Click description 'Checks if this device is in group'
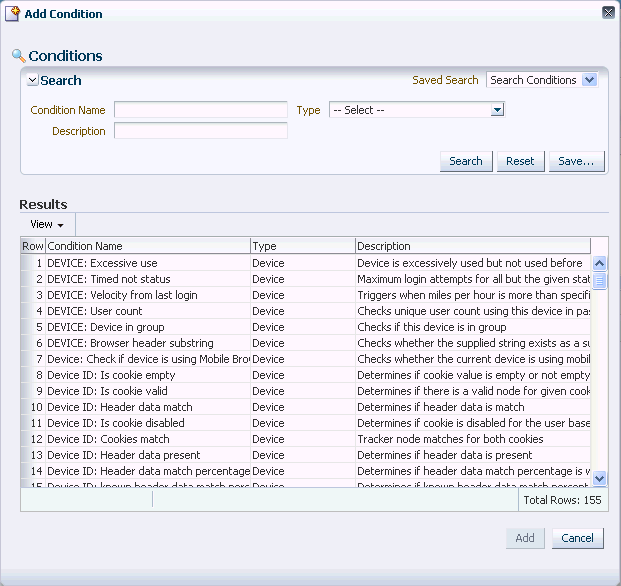 click(432, 327)
